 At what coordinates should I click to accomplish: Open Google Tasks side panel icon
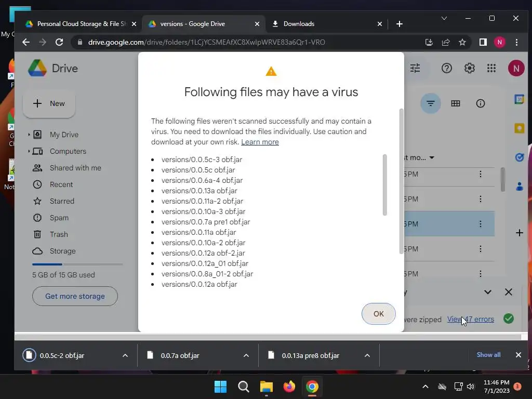[x=519, y=157]
